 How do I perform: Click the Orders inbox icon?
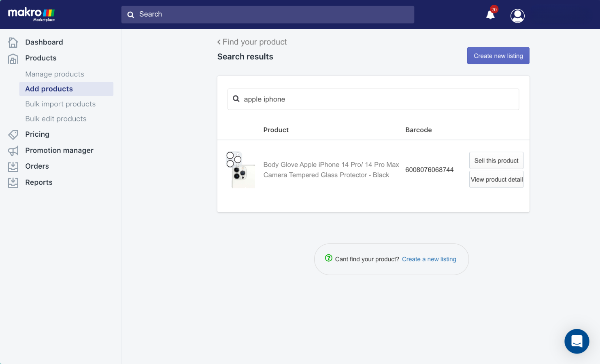13,166
